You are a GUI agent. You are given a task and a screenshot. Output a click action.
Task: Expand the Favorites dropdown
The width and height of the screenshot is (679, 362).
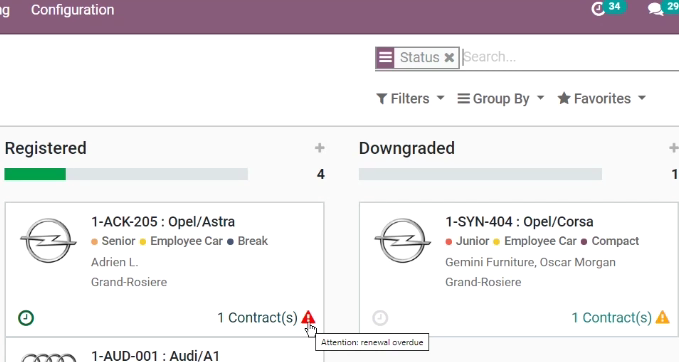pos(602,99)
